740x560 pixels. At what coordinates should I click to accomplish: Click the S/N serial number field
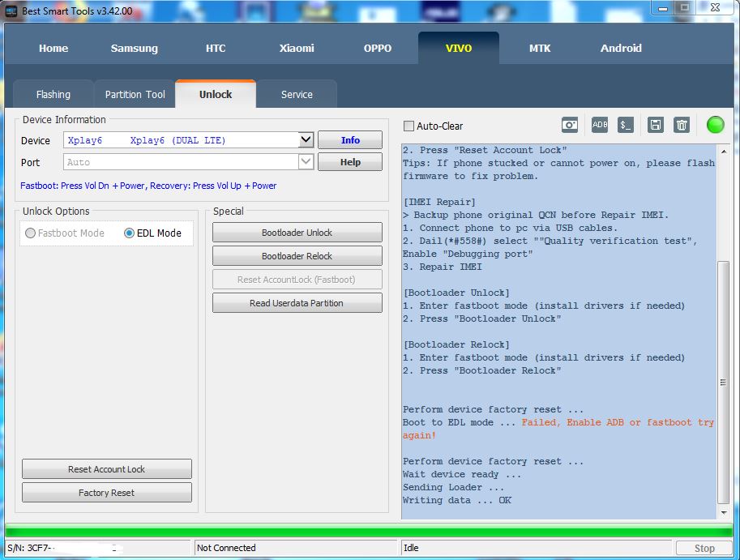98,548
